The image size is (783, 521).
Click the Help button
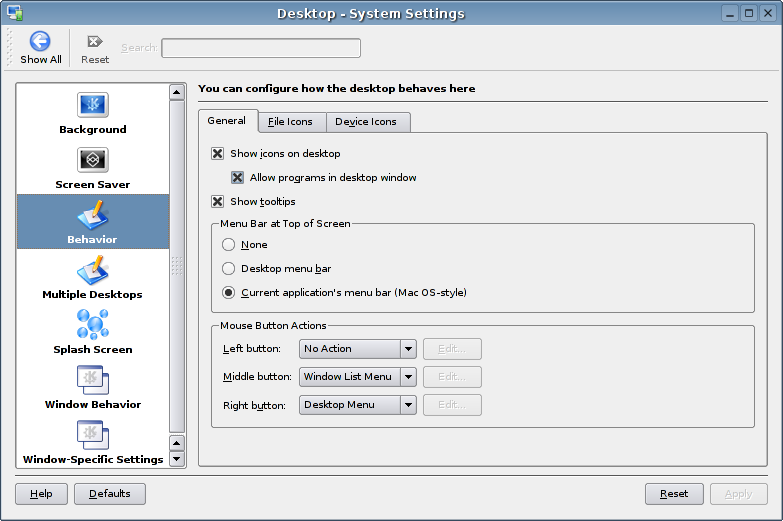click(x=41, y=494)
